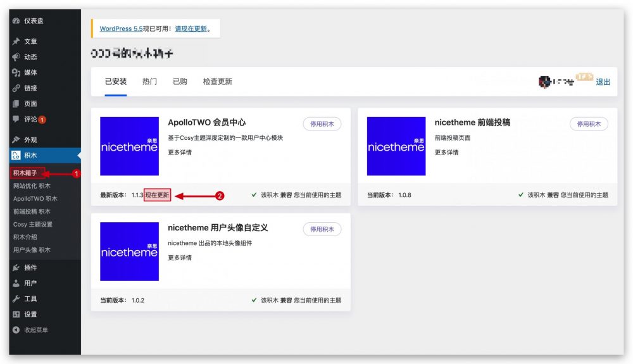
Task: Open the 仪表盘 dashboard icon
Action: (x=16, y=21)
